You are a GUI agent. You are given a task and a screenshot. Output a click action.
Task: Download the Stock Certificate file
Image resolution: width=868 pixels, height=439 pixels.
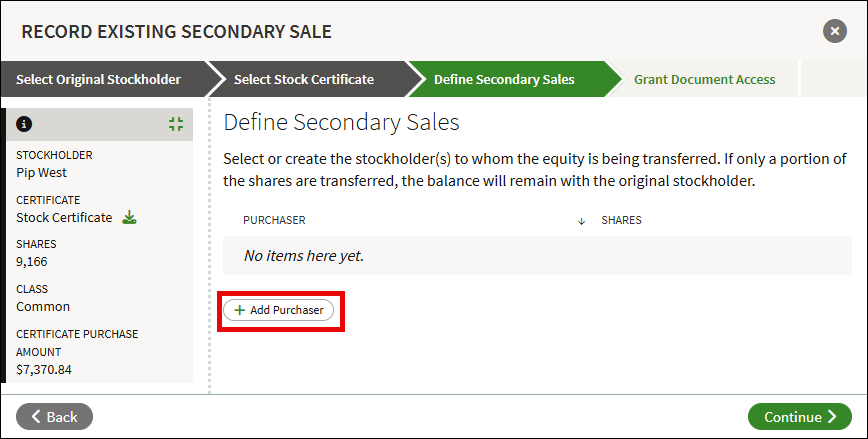click(x=129, y=217)
